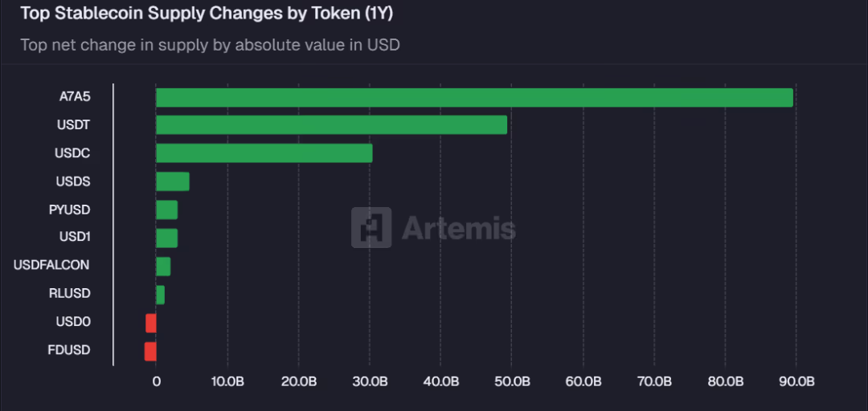Click the USD1 green bar
Image resolution: width=868 pixels, height=411 pixels.
point(166,238)
